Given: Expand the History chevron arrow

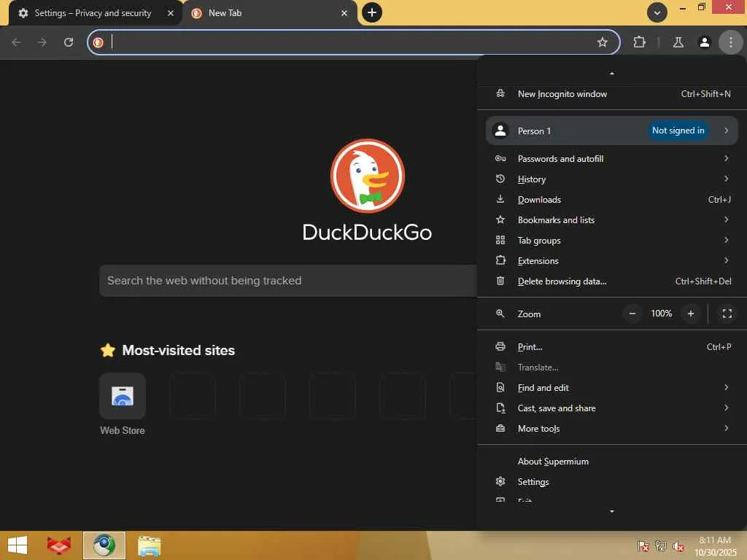Looking at the screenshot, I should coord(726,179).
